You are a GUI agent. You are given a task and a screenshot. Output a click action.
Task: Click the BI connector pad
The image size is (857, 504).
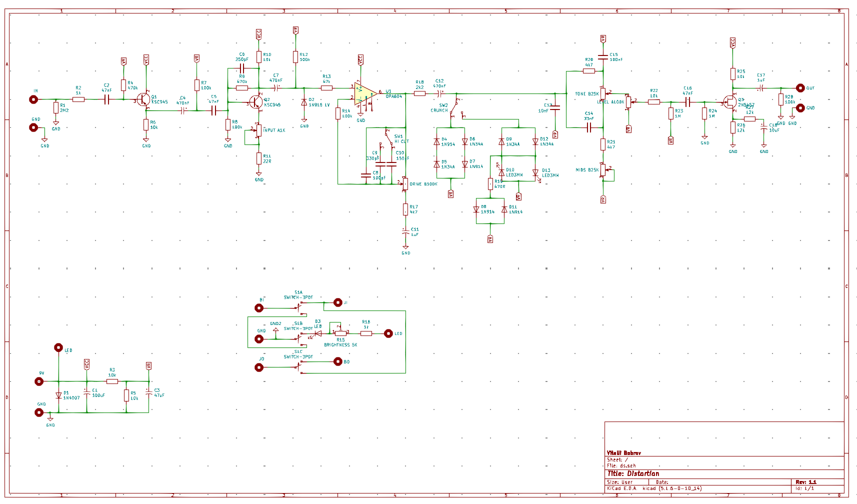[259, 308]
